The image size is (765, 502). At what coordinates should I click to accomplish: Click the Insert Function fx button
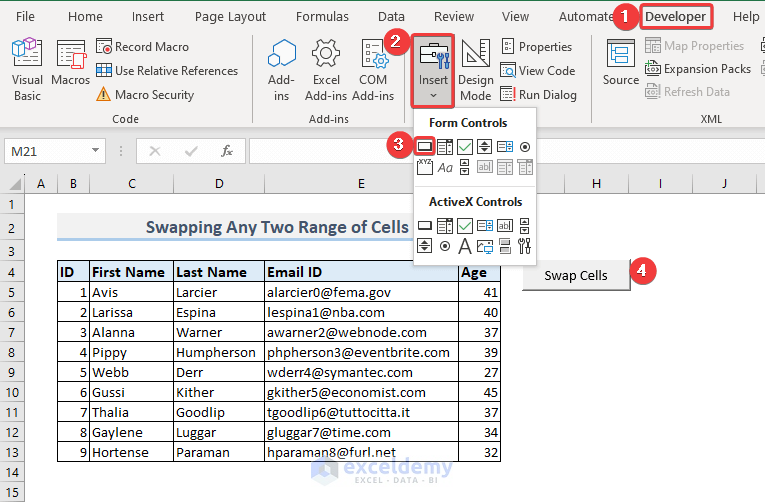click(226, 151)
